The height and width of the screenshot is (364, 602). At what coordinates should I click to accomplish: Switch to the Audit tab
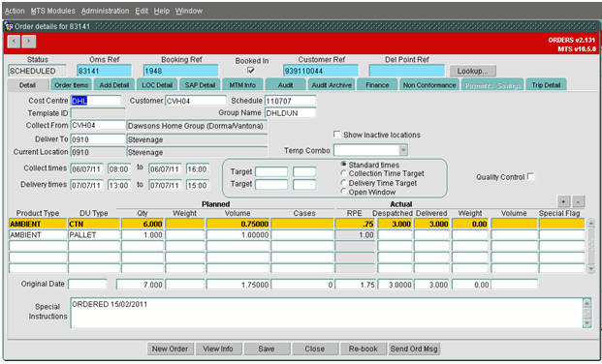(x=286, y=85)
